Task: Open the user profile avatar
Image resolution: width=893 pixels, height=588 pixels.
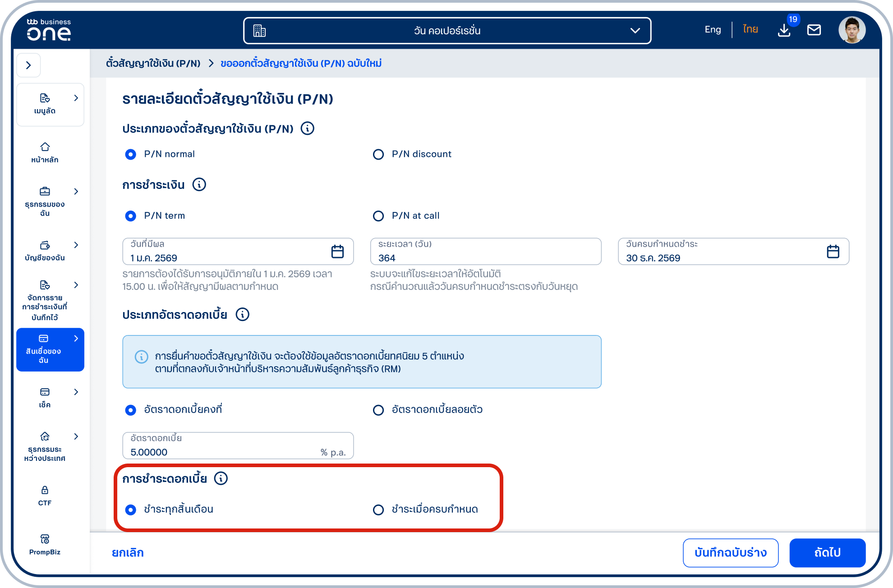Action: tap(852, 30)
